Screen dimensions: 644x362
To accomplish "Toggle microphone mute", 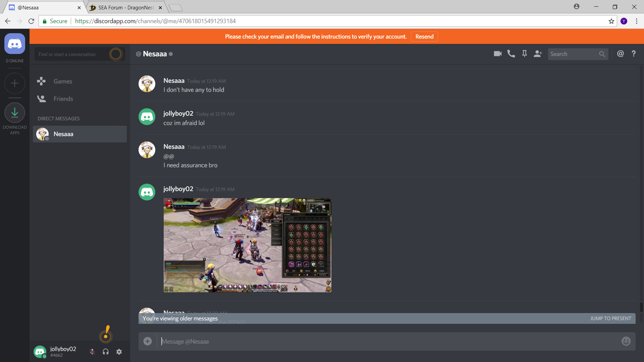I will 92,352.
